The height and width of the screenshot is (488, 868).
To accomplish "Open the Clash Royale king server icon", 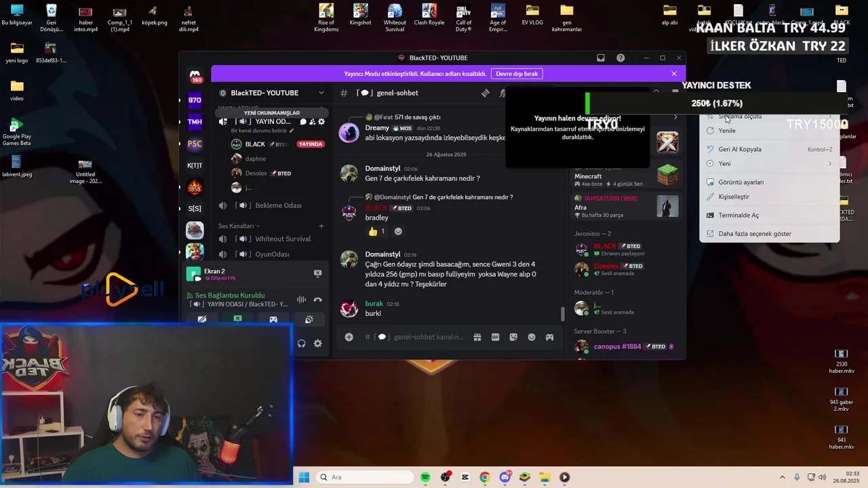I will click(195, 252).
